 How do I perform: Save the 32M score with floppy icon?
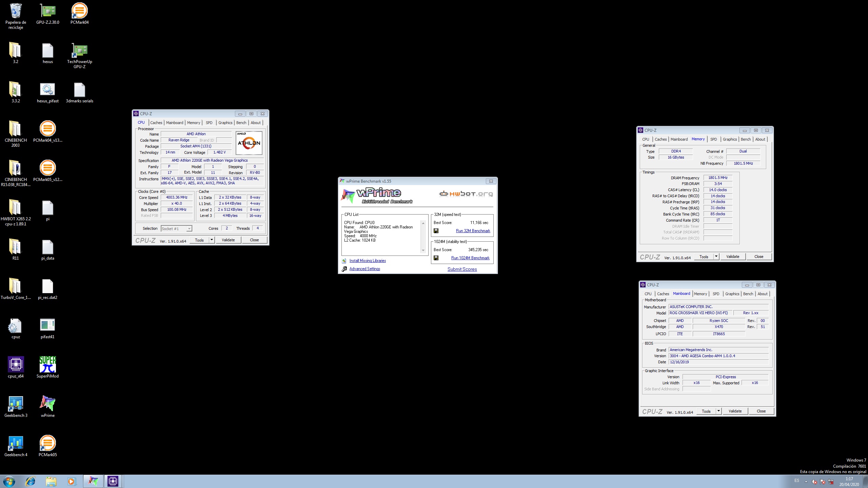tap(436, 231)
